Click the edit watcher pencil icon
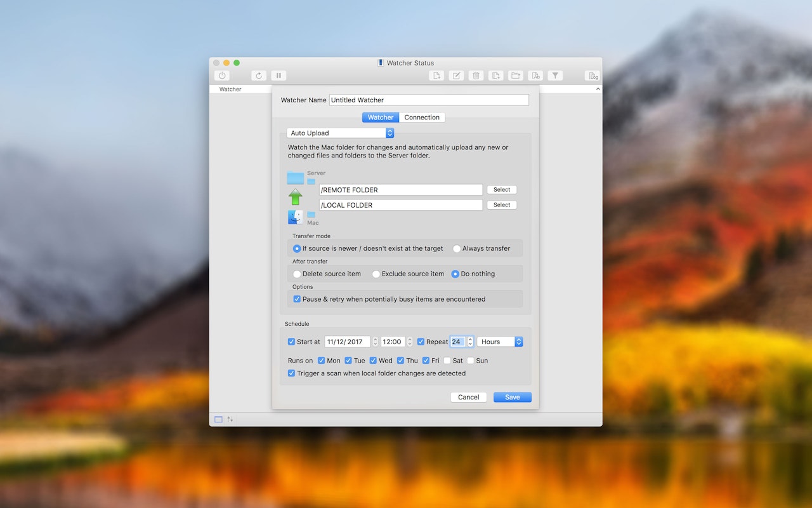 click(456, 76)
